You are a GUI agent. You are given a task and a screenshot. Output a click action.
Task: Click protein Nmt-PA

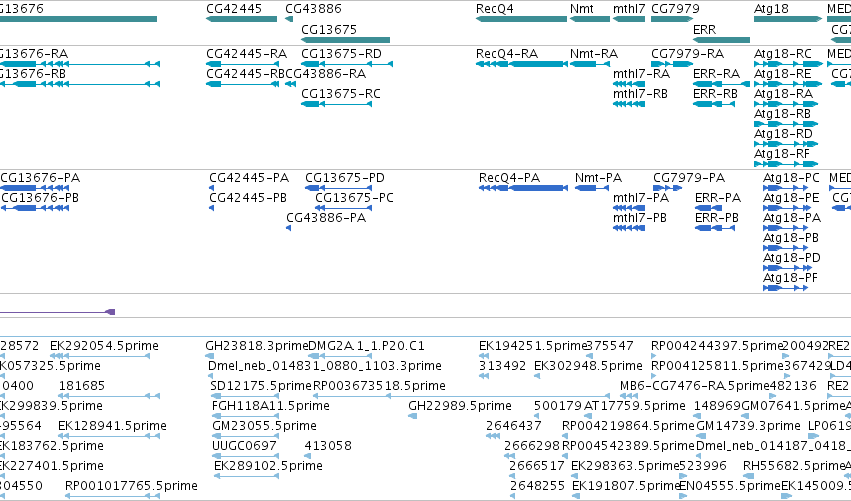[592, 188]
